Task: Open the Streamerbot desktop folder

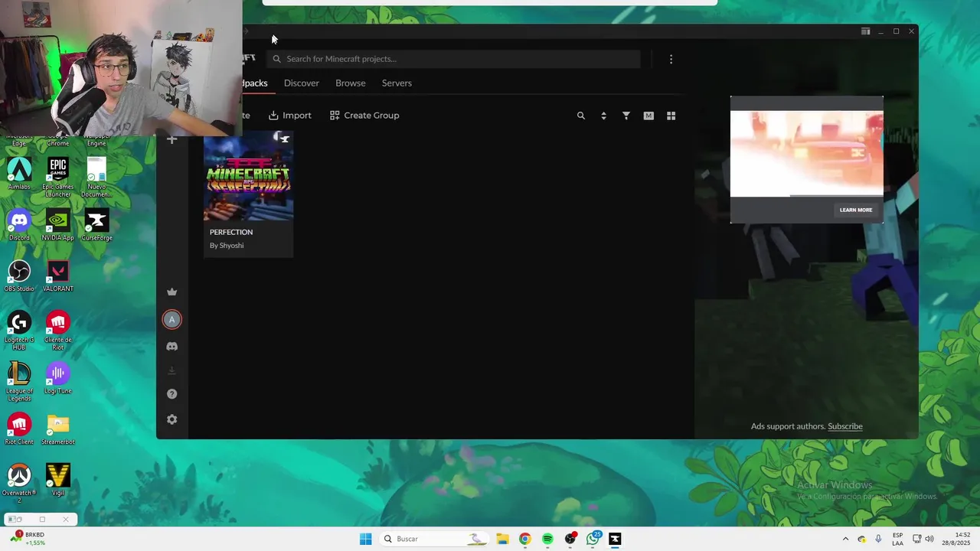Action: 57,429
